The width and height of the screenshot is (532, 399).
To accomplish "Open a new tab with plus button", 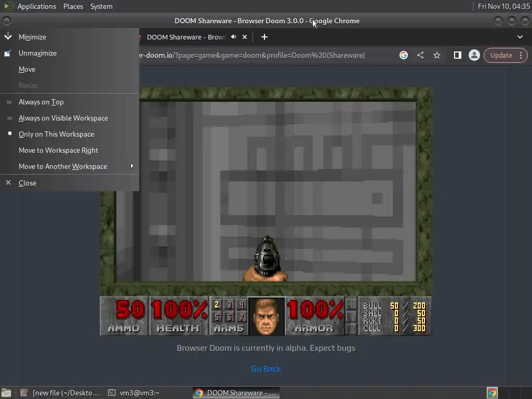I will coord(264,37).
